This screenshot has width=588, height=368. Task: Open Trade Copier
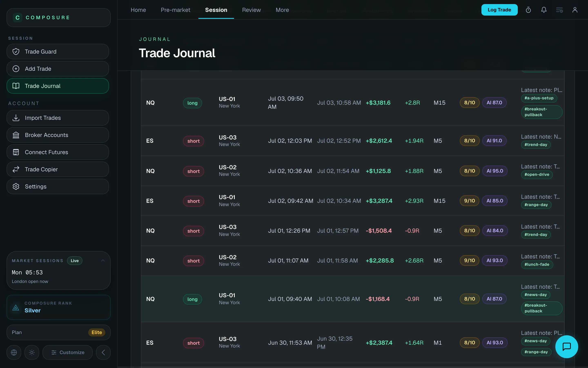point(58,169)
